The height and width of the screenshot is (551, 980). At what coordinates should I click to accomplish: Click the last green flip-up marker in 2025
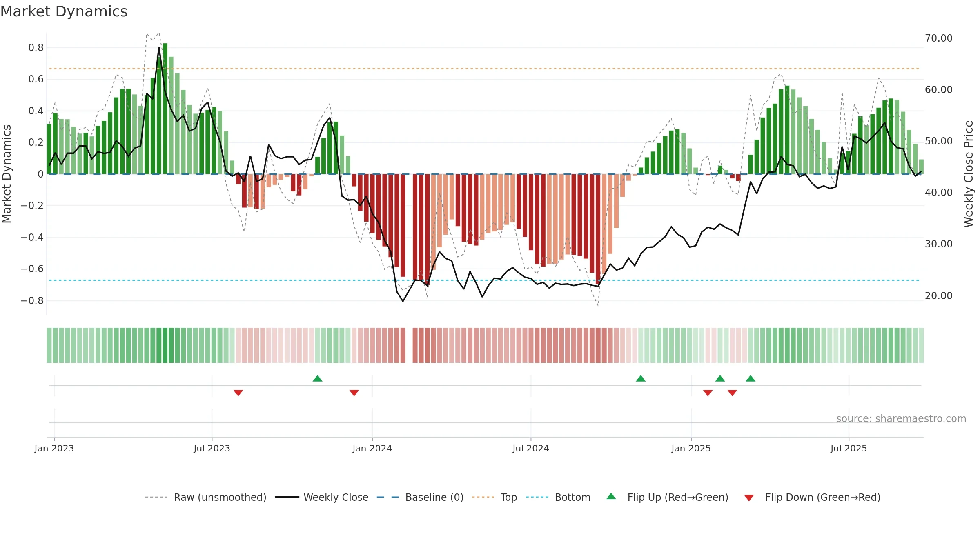tap(751, 378)
